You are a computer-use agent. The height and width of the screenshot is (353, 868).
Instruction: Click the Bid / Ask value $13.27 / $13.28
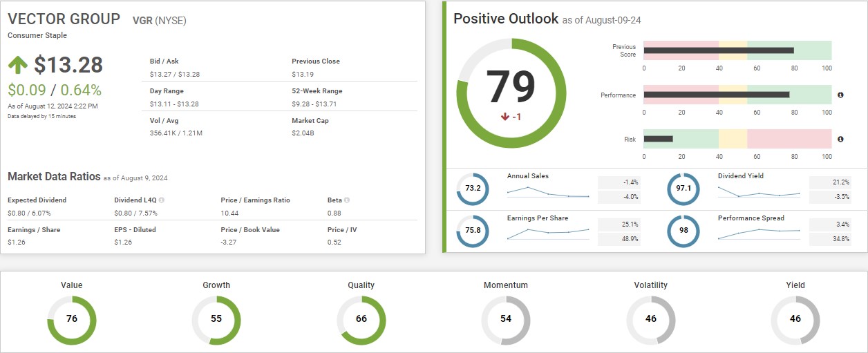point(175,74)
